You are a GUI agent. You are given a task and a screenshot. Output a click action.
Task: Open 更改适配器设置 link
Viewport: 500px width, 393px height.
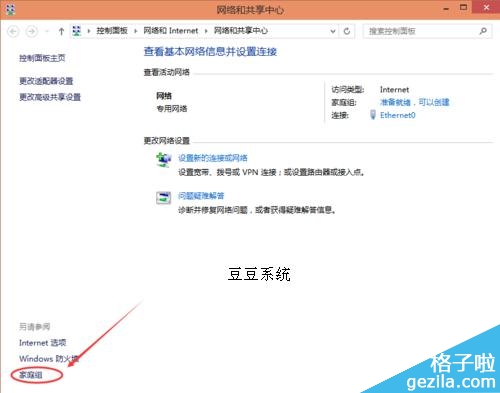point(46,81)
